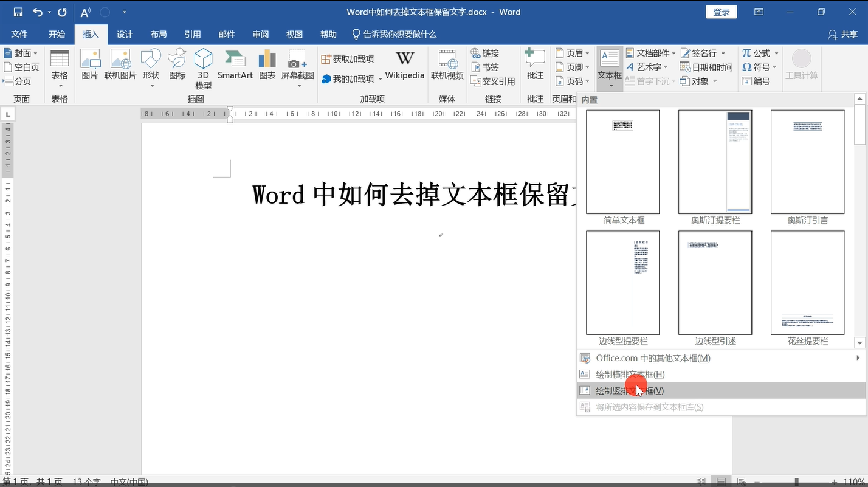Viewport: 868px width, 487px height.
Task: Click the 共享 share button
Action: (x=842, y=35)
